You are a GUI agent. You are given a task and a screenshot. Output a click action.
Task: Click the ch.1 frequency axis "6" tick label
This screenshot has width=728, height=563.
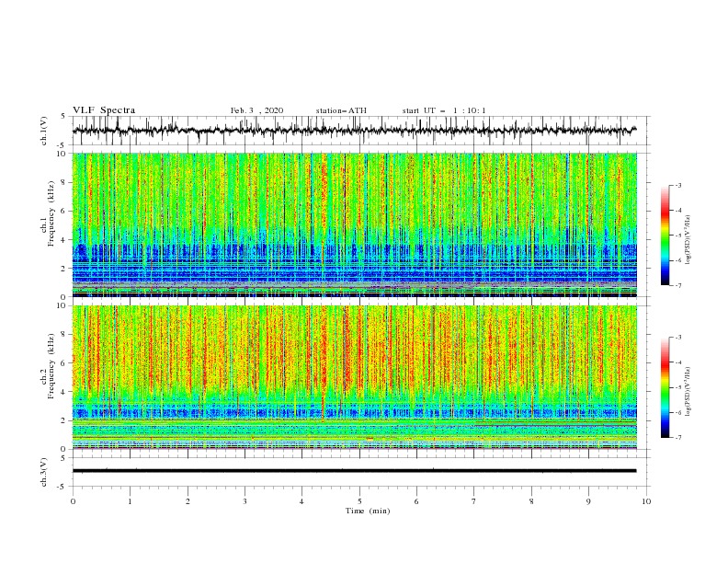(x=64, y=211)
